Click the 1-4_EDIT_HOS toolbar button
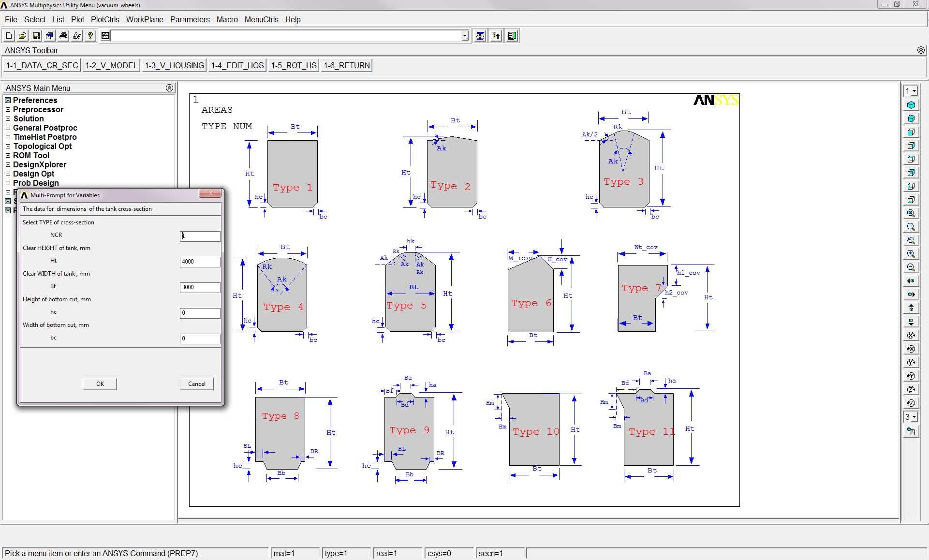Viewport: 929px width, 560px height. [x=237, y=65]
